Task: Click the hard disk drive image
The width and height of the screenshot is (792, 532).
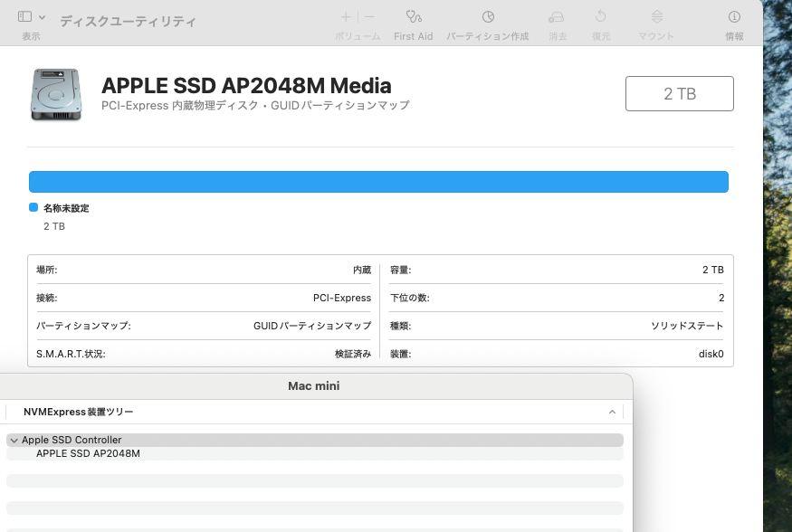Action: click(x=56, y=94)
